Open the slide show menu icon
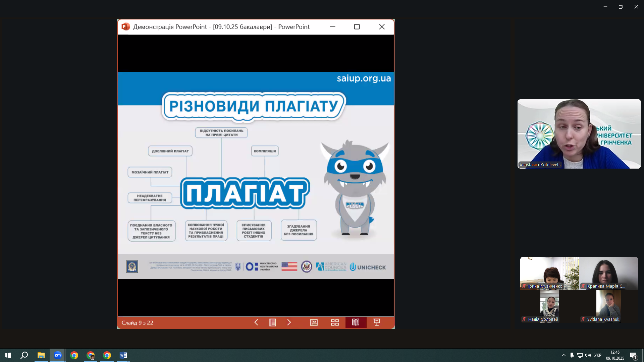644x362 pixels. click(273, 322)
